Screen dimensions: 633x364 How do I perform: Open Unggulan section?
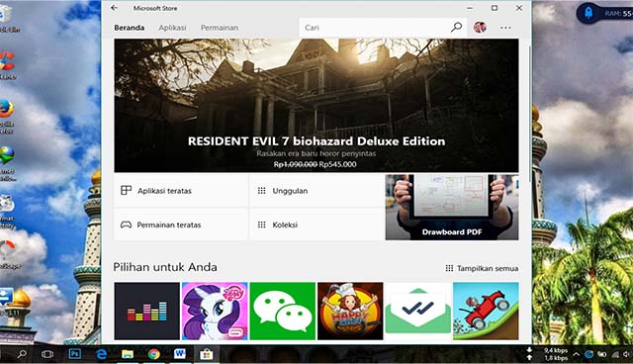316,191
